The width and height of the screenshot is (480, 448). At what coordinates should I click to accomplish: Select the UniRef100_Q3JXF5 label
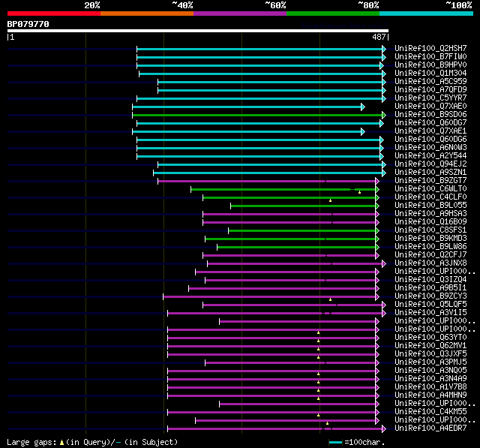tap(430, 354)
